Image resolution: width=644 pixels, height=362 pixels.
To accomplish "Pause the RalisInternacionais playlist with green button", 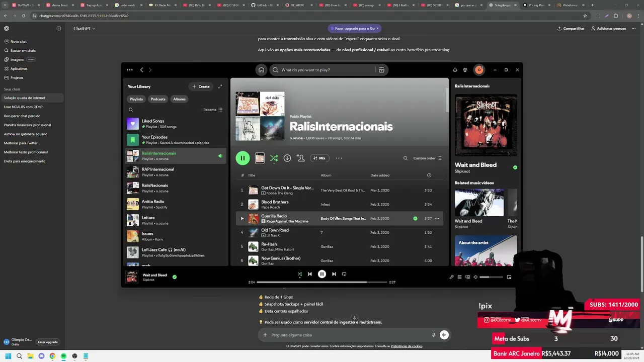I will (x=243, y=158).
